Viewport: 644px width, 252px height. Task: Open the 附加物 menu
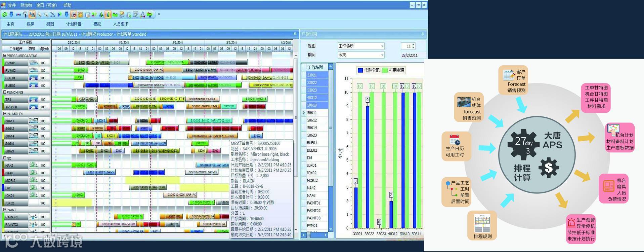[26, 5]
